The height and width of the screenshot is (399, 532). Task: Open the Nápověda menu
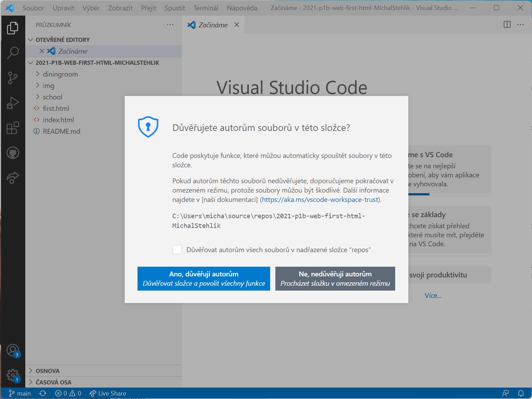[242, 8]
